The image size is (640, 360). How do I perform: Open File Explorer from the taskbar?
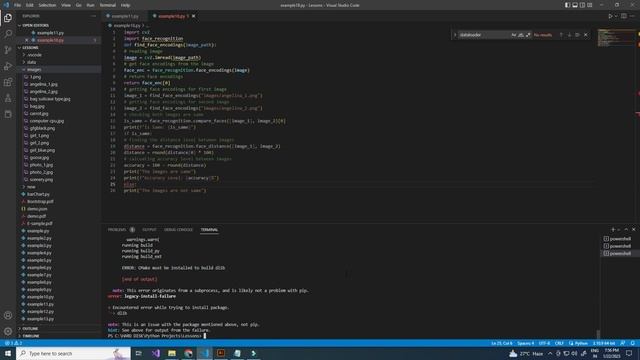coord(172,353)
